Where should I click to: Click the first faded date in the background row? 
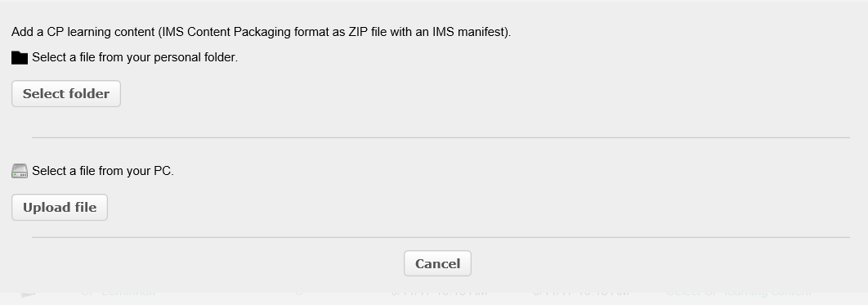[x=439, y=292]
